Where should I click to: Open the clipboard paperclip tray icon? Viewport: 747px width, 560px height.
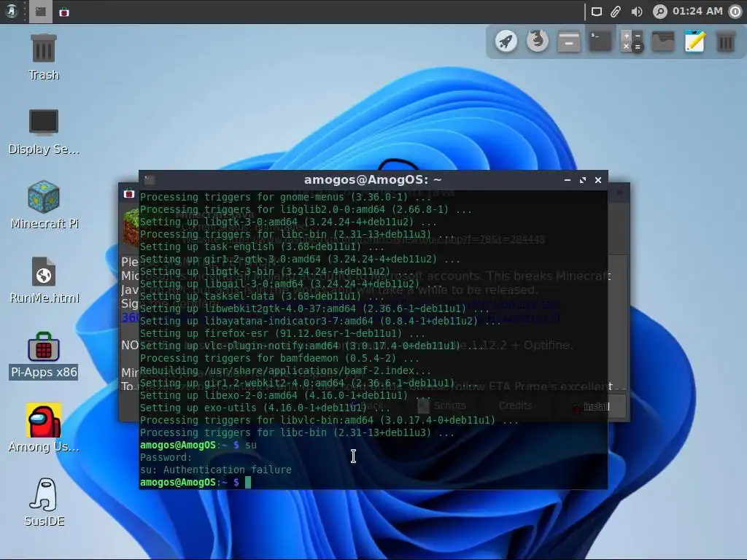pyautogui.click(x=616, y=12)
